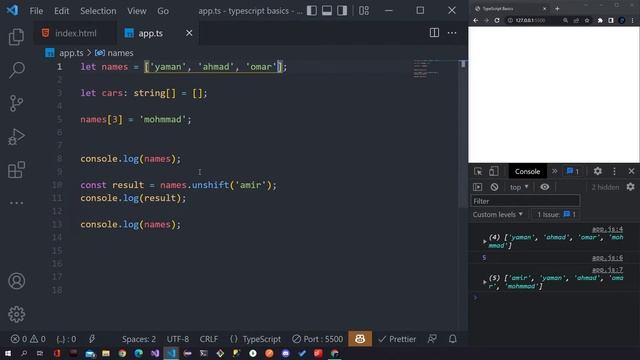Select the DevTools Console tab

(527, 171)
